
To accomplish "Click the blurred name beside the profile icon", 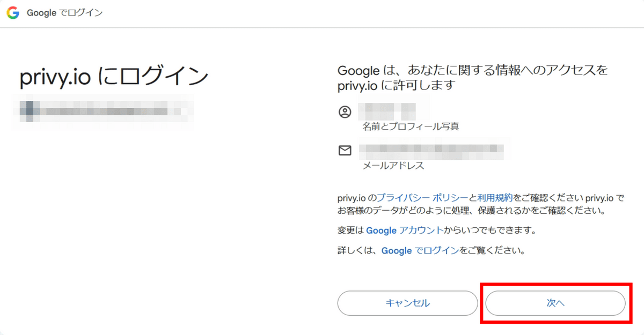I will tap(387, 110).
